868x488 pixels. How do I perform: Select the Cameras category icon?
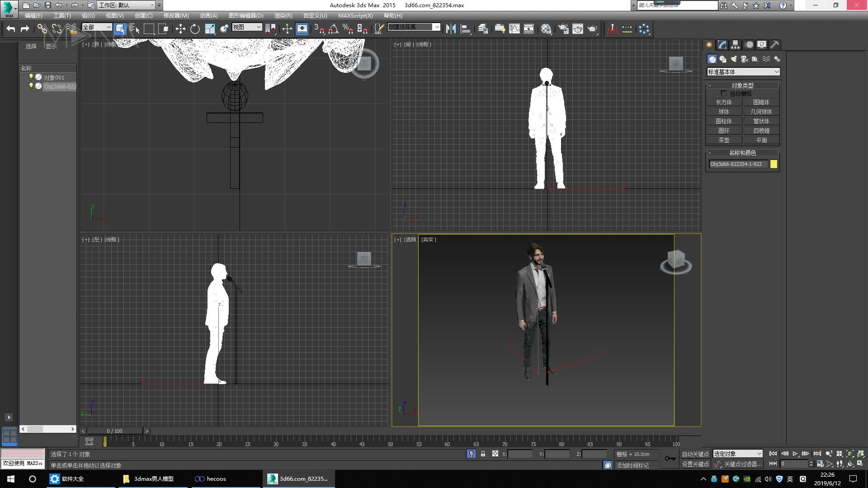click(744, 59)
